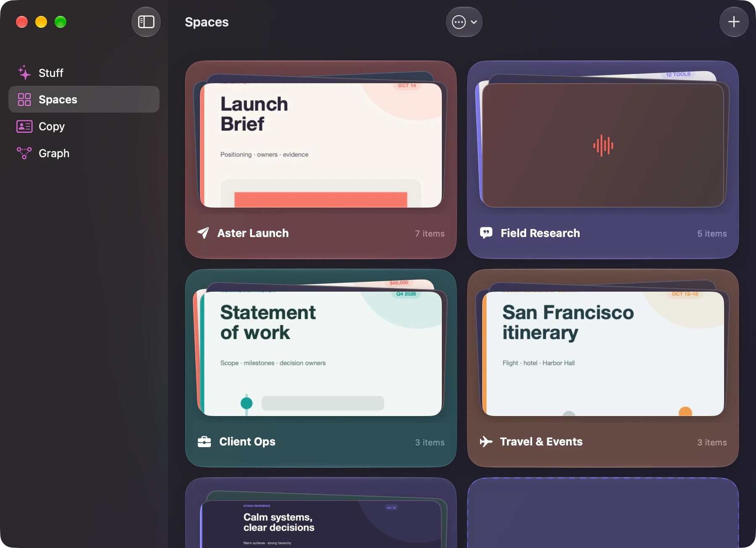Click the 3 items count on Client Ops
Viewport: 756px width, 548px height.
tap(430, 443)
